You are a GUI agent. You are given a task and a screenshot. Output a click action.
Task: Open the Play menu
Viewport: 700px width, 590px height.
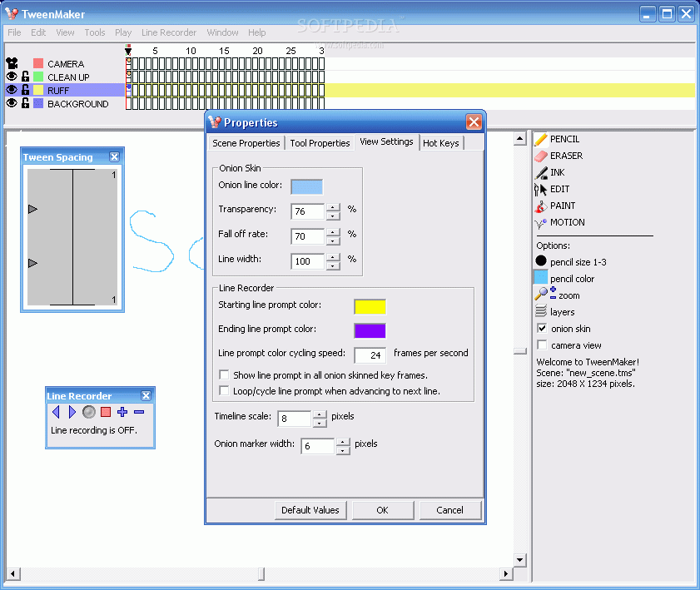tap(123, 32)
